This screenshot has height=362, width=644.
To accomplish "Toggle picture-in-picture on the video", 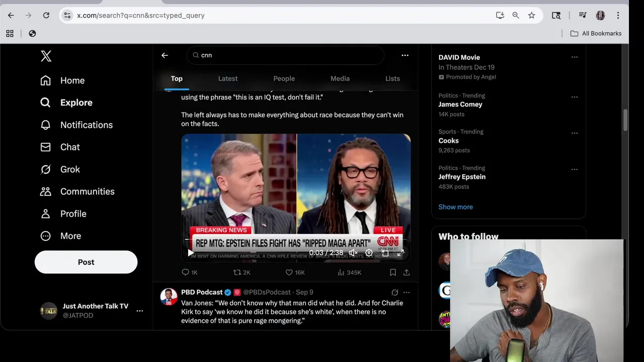I will point(385,253).
